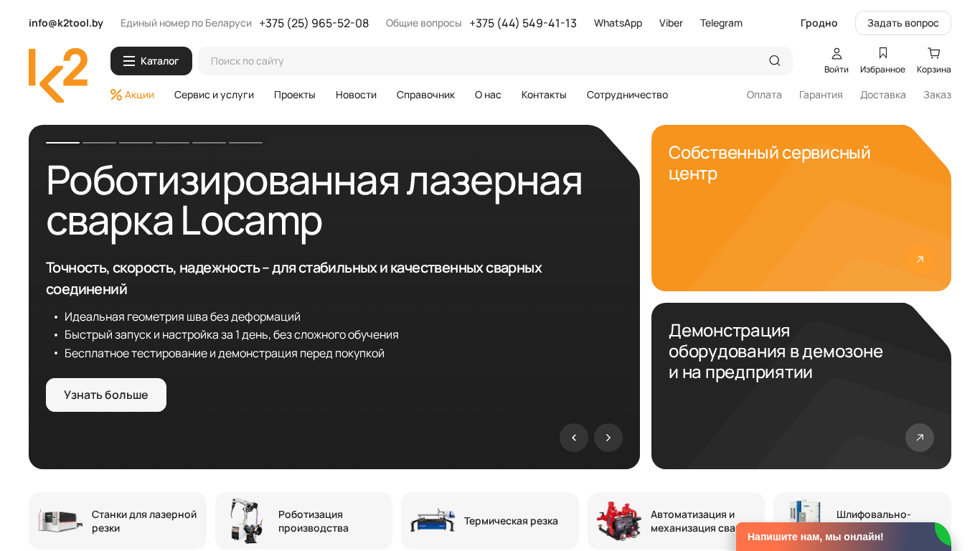The width and height of the screenshot is (980, 551).
Task: Open the WhatsApp contact link
Action: tap(618, 23)
